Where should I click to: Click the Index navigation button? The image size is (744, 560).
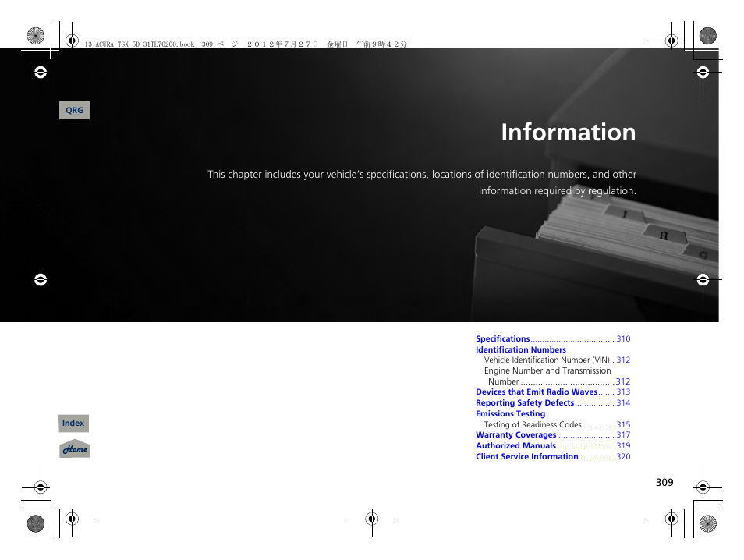click(73, 423)
